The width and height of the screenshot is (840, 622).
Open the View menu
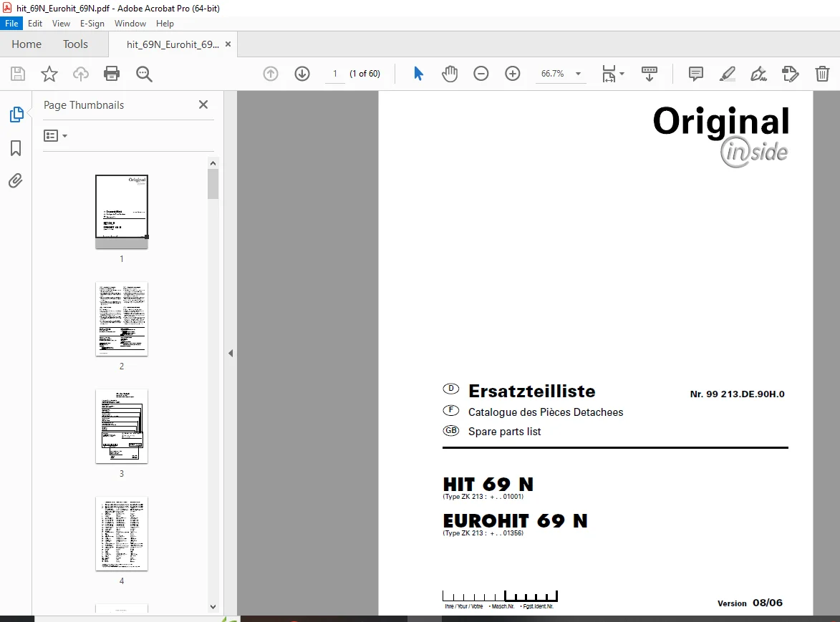[x=61, y=24]
